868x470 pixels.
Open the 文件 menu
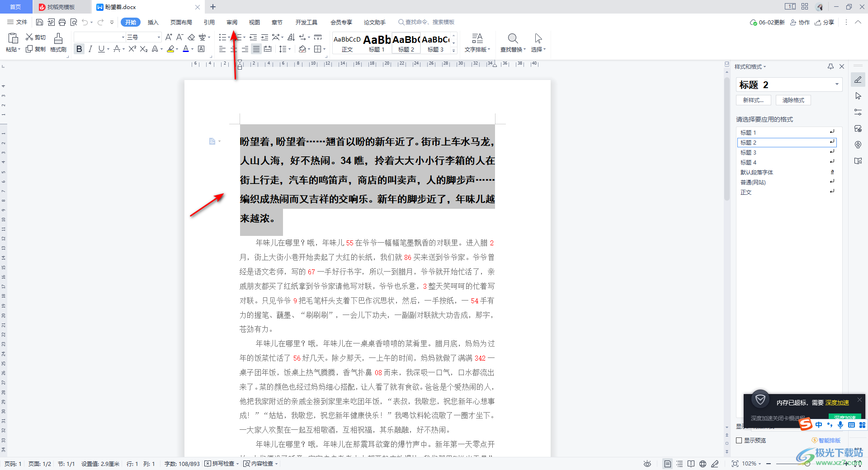(17, 22)
